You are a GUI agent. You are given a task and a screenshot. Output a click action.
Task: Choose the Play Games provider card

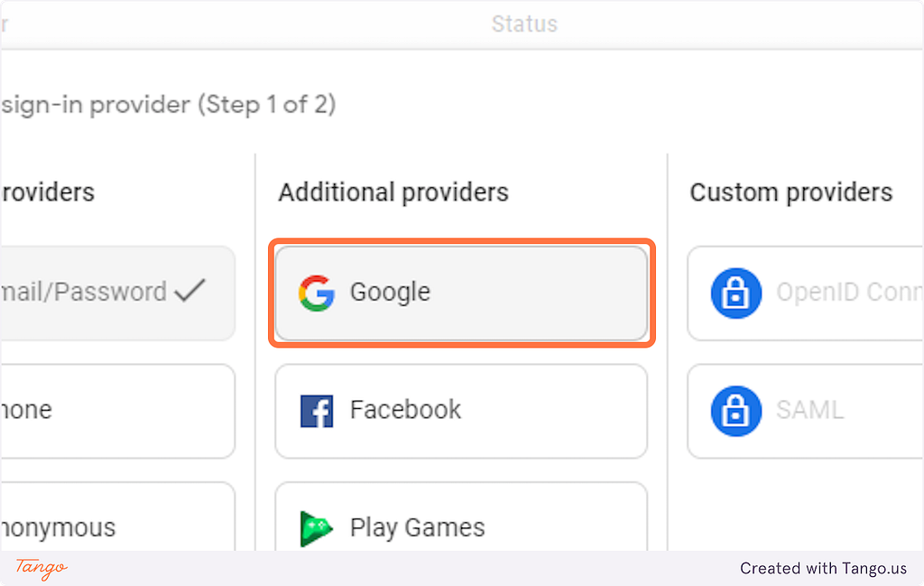[461, 517]
